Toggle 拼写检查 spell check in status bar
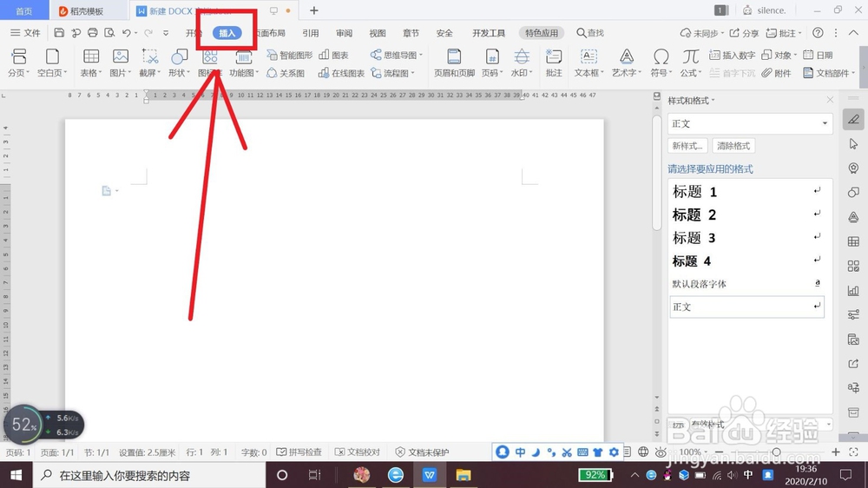This screenshot has width=868, height=488. (299, 452)
